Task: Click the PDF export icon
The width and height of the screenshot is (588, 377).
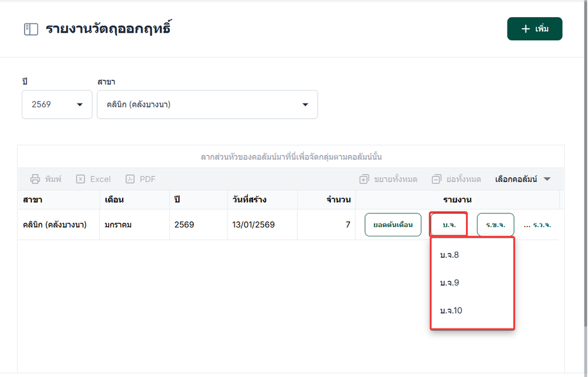Action: point(130,180)
